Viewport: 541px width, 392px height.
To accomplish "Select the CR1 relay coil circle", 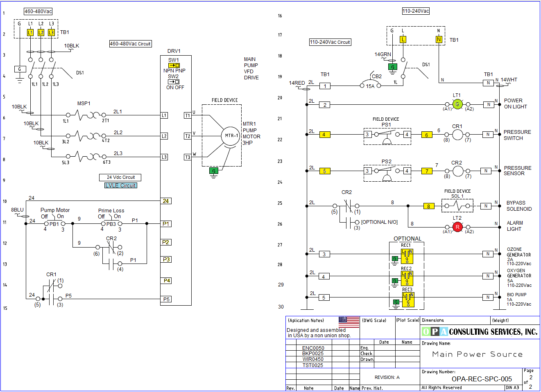I will (457, 135).
